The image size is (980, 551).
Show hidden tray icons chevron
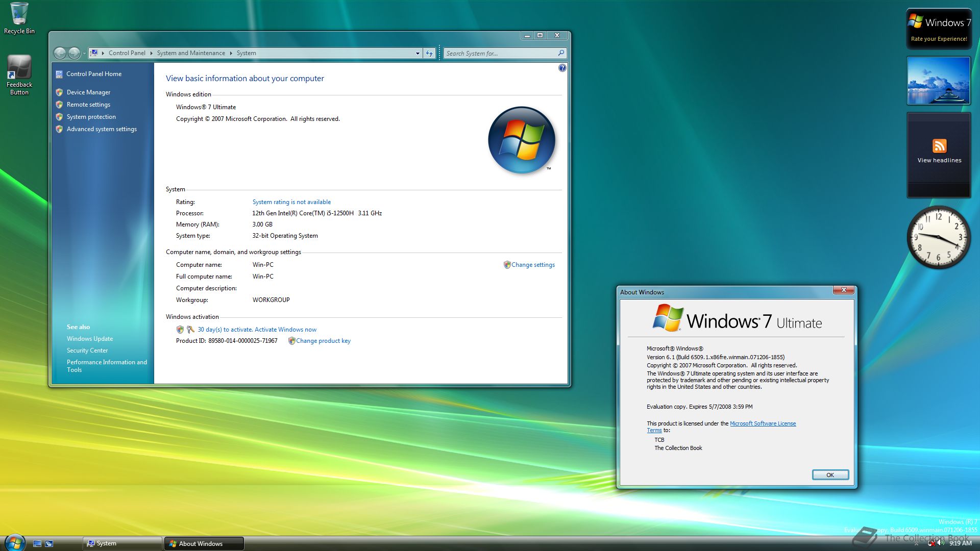[x=916, y=544]
